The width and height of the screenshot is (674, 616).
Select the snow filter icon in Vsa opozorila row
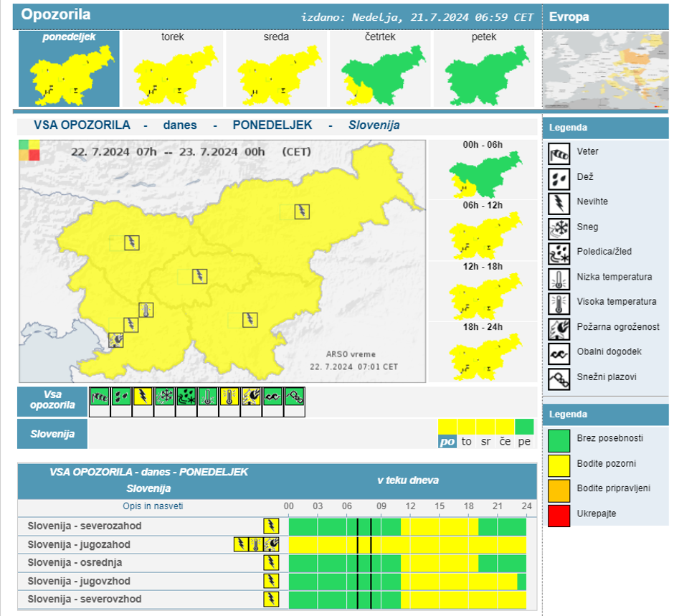(x=165, y=396)
